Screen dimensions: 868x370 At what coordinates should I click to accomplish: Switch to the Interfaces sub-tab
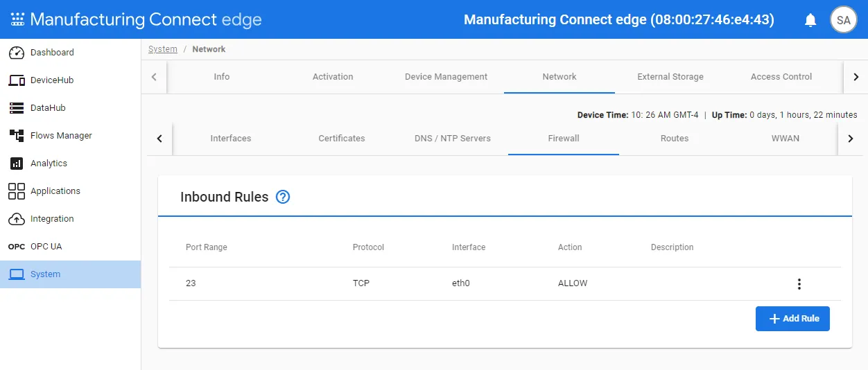coord(231,139)
